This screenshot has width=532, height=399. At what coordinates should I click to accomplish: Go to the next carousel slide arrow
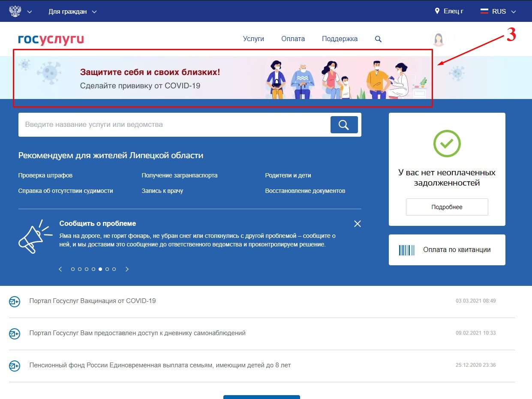(127, 269)
